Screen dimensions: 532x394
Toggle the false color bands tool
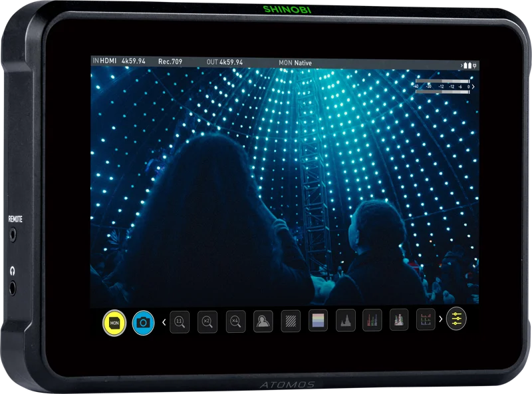tap(318, 320)
